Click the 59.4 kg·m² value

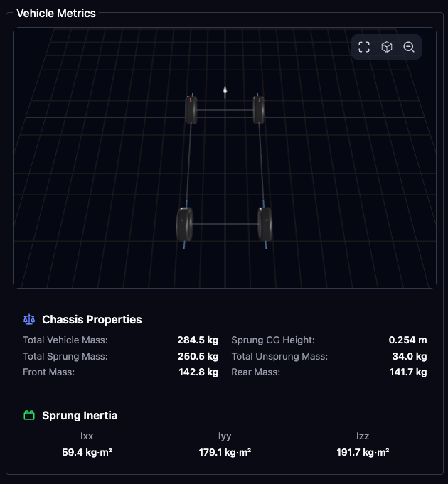(x=87, y=452)
